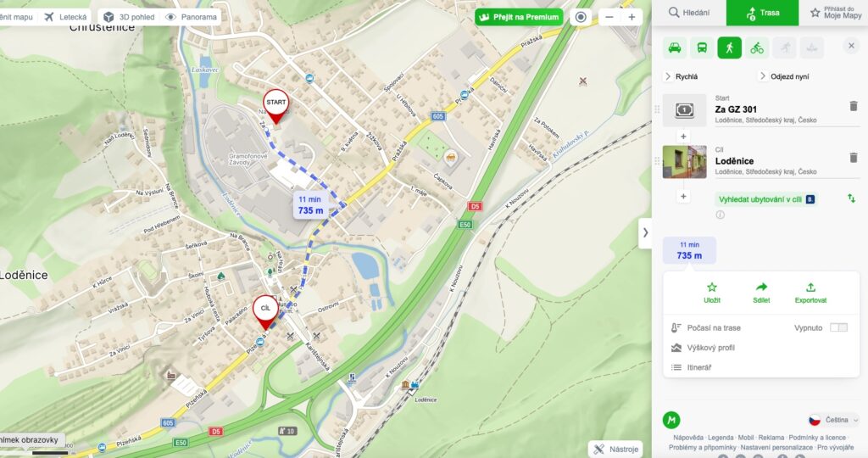Screen dimensions: 868x458
Task: Switch to the Hledání tab
Action: [688, 13]
